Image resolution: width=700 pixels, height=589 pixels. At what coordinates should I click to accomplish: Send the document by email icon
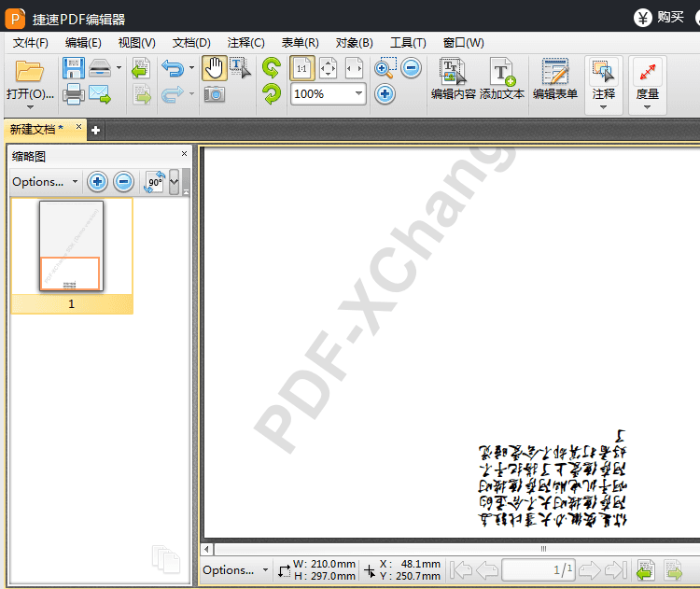pos(100,94)
